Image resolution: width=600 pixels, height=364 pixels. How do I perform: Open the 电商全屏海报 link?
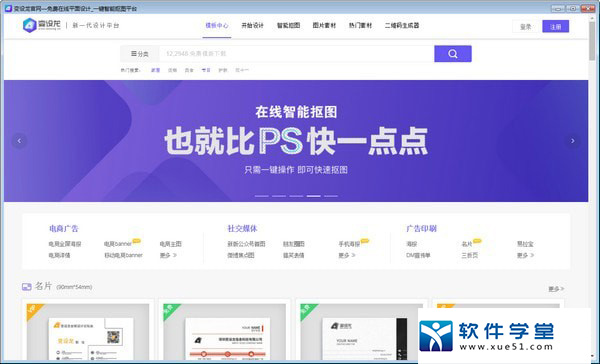[x=65, y=244]
